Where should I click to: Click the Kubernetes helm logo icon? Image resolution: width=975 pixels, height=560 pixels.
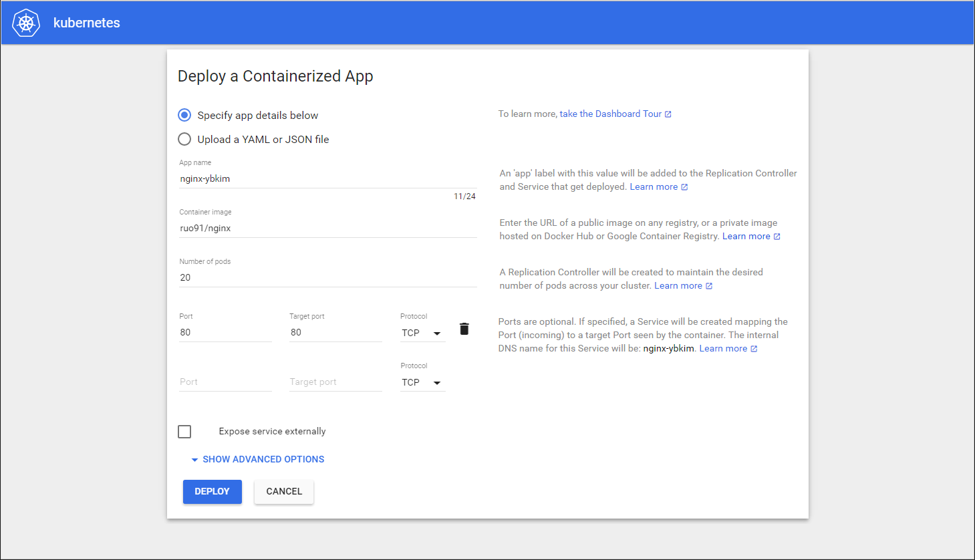coord(26,23)
